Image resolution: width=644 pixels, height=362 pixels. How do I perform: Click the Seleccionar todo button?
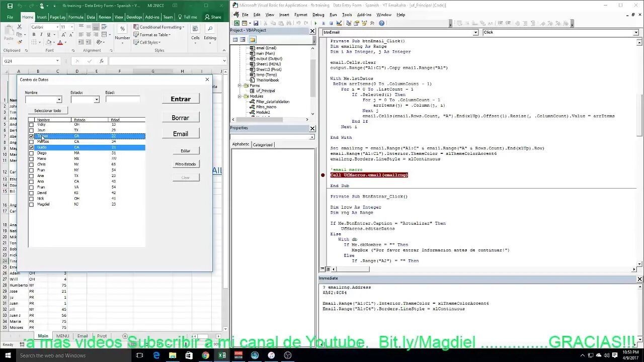tap(47, 111)
